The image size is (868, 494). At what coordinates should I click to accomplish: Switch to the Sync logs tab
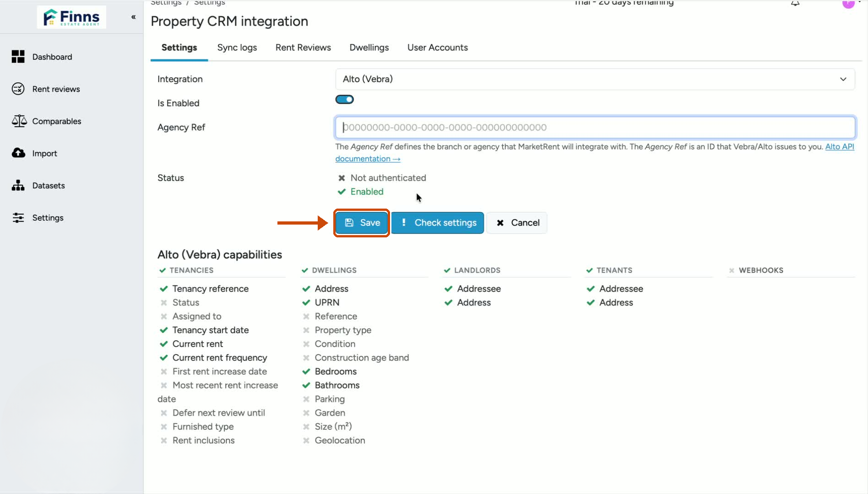pyautogui.click(x=237, y=48)
